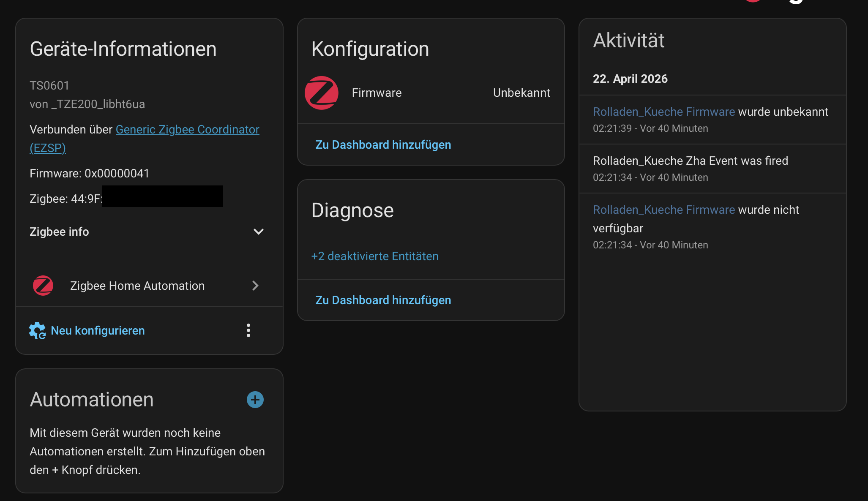
Task: Click the Zigbee Home Automation integration row
Action: 137,286
